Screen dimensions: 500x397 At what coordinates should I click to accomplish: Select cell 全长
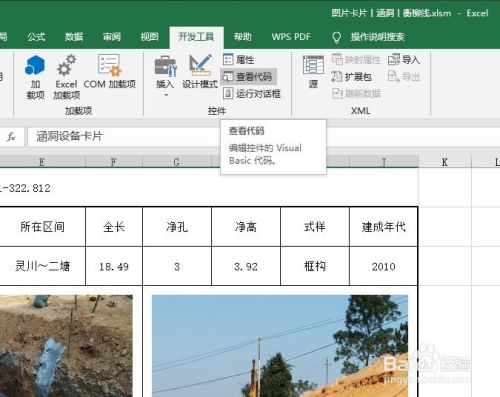coord(114,227)
